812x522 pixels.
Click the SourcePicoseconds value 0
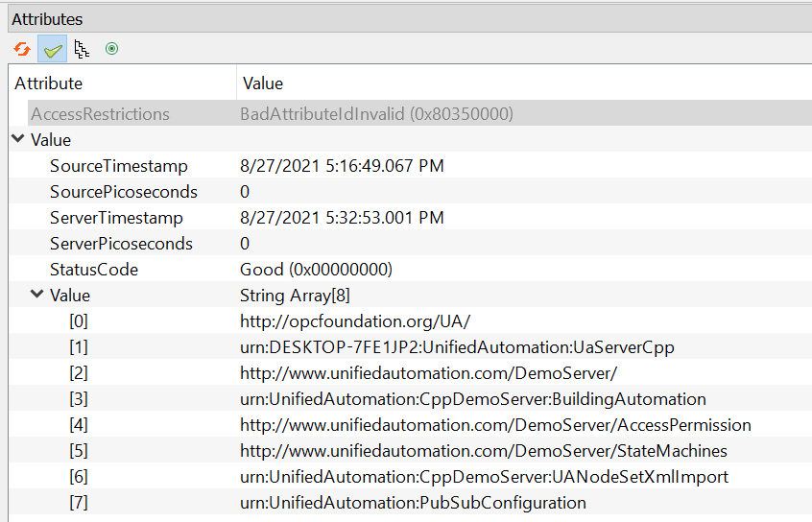point(245,192)
